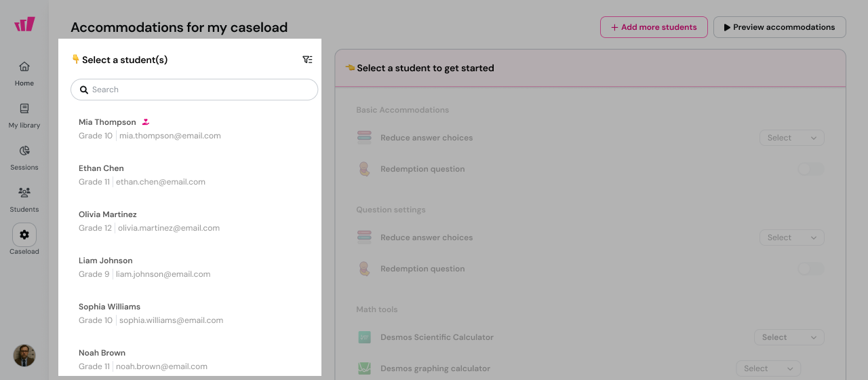Click Grade 9 in Liam Johnson's row
The image size is (868, 380).
[x=94, y=274]
